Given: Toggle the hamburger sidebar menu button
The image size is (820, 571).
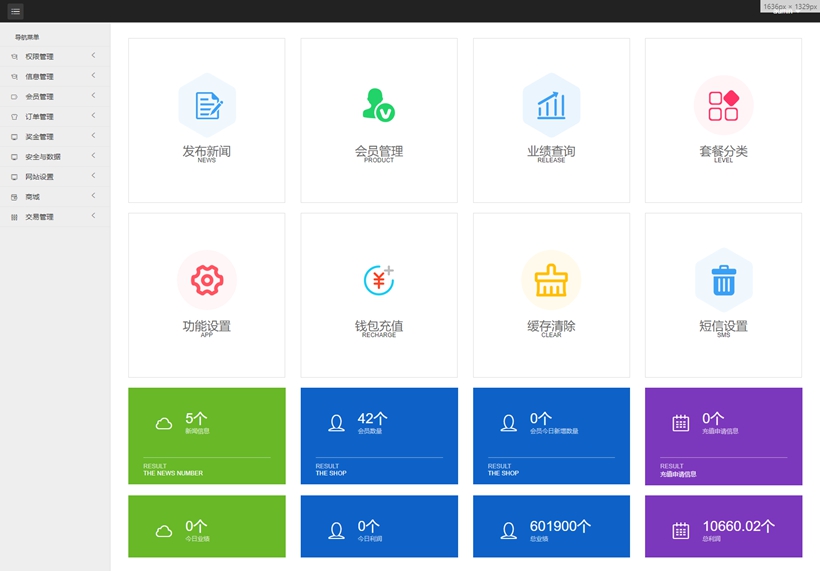Looking at the screenshot, I should click(15, 11).
